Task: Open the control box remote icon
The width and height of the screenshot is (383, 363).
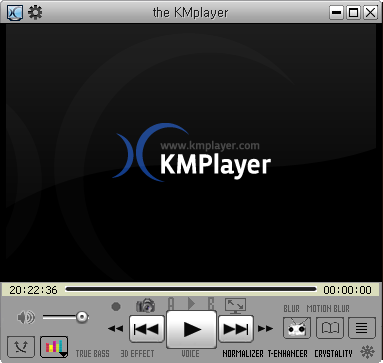Action: [x=297, y=328]
